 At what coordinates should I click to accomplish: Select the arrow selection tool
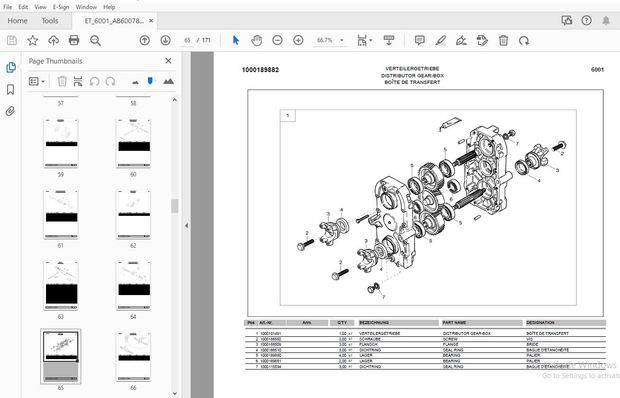(236, 40)
